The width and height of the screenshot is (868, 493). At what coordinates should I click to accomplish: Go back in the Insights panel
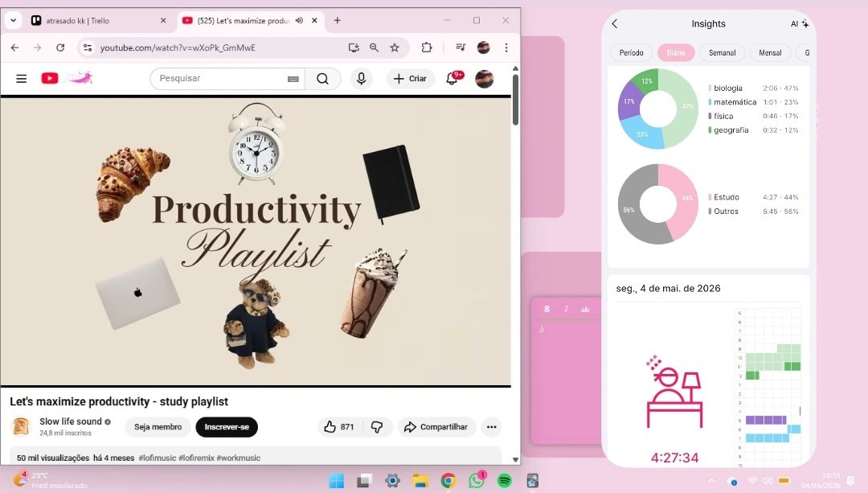click(615, 24)
